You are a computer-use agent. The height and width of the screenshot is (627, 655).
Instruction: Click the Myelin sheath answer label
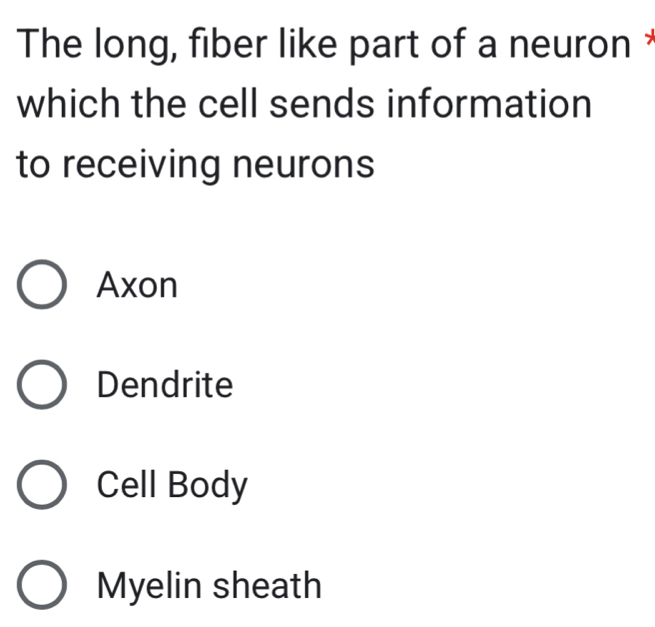pyautogui.click(x=209, y=586)
